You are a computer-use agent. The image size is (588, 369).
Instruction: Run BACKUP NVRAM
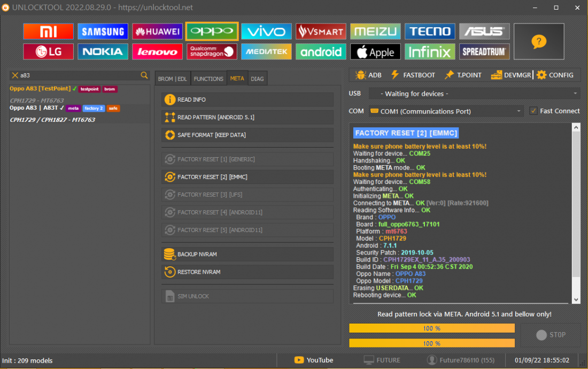(x=247, y=254)
